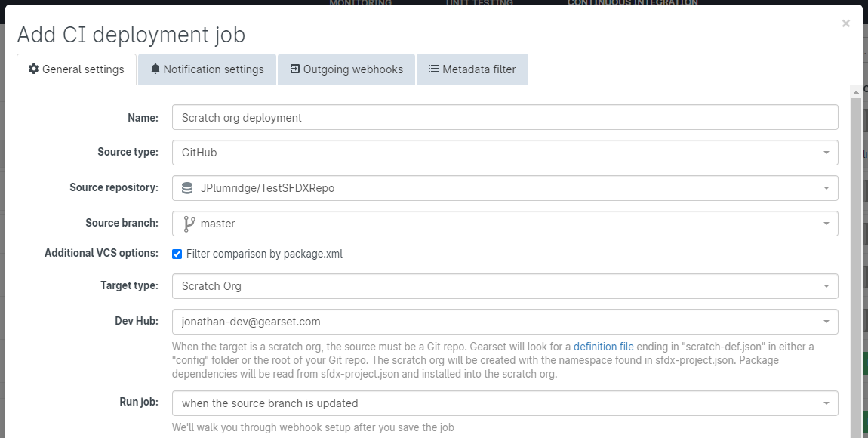The image size is (868, 438).
Task: Click the bell icon on Notification settings tab
Action: pyautogui.click(x=155, y=69)
